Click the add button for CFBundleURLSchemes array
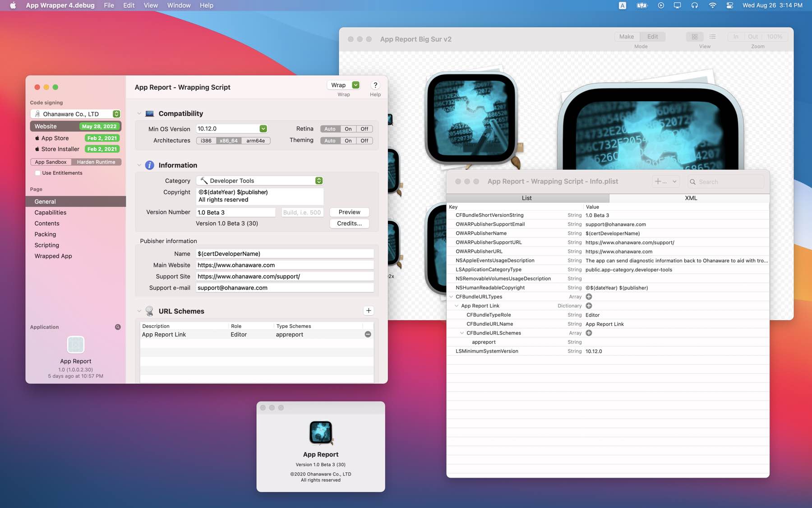 coord(589,333)
